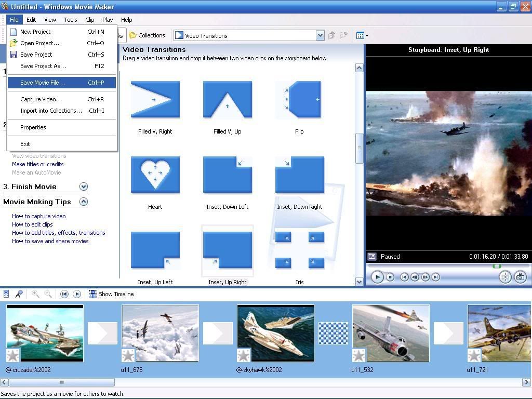The image size is (532, 399).
Task: Step to previous frame in monitor
Action: (415, 277)
